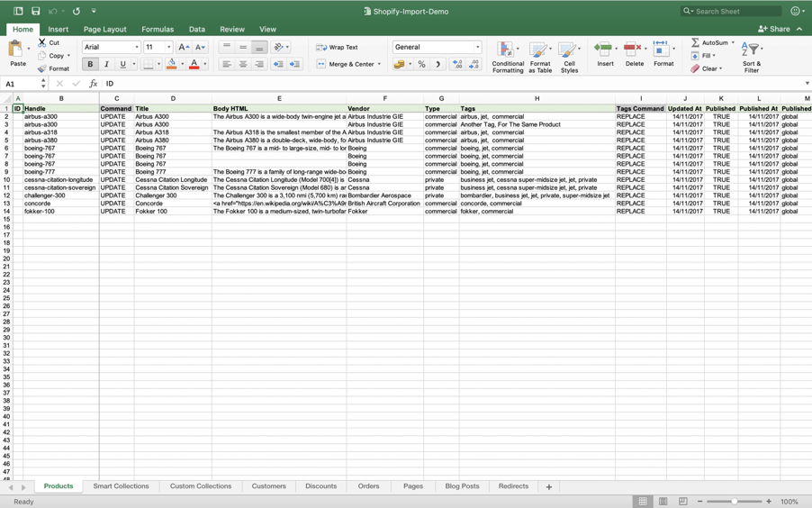The height and width of the screenshot is (508, 812).
Task: Expand the Clear dropdown
Action: click(x=720, y=68)
